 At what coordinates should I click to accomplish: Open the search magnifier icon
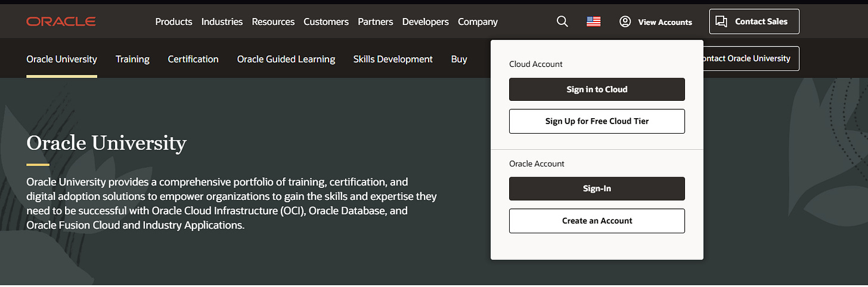click(562, 21)
